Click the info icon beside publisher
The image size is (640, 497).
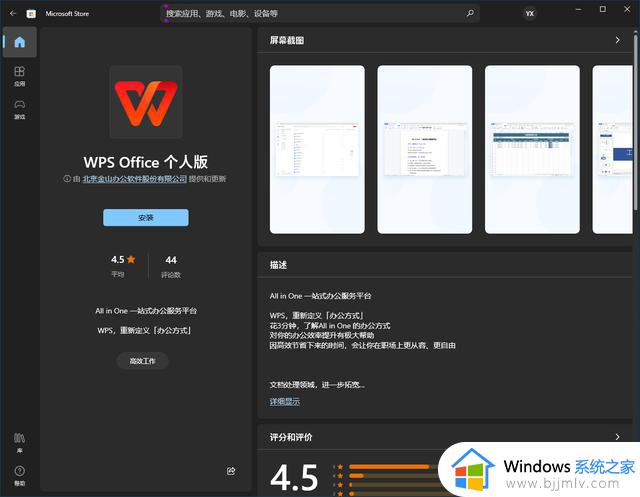point(67,179)
